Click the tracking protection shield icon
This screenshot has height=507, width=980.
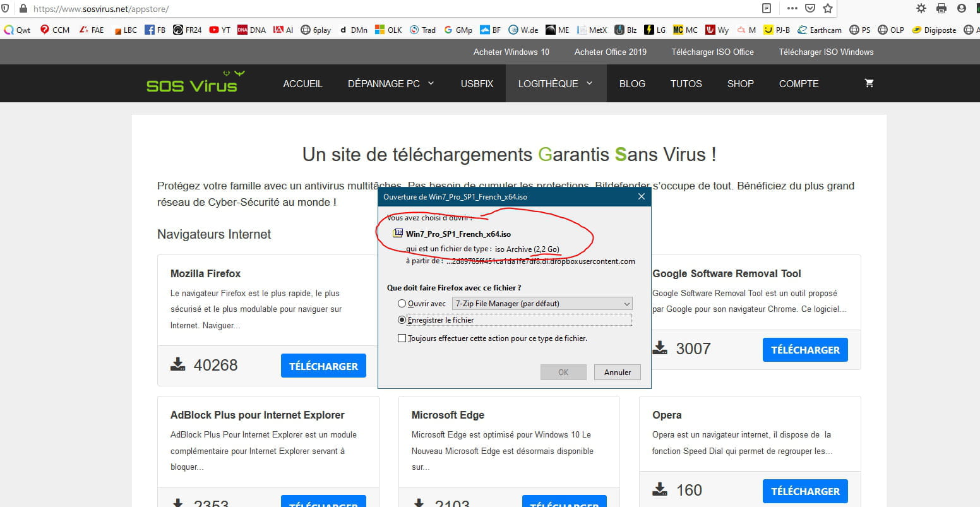pyautogui.click(x=5, y=9)
